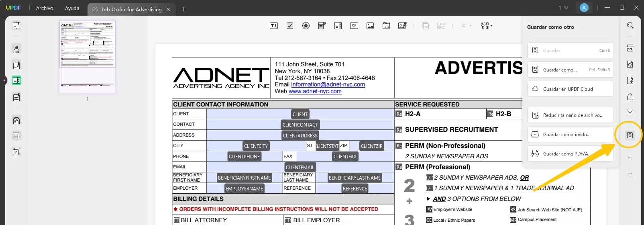The image size is (644, 225).
Task: Open a new tab with plus button
Action: tap(183, 9)
